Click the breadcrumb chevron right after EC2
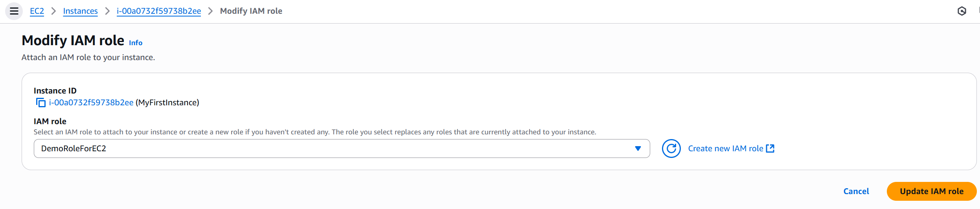The image size is (980, 209). click(x=54, y=11)
